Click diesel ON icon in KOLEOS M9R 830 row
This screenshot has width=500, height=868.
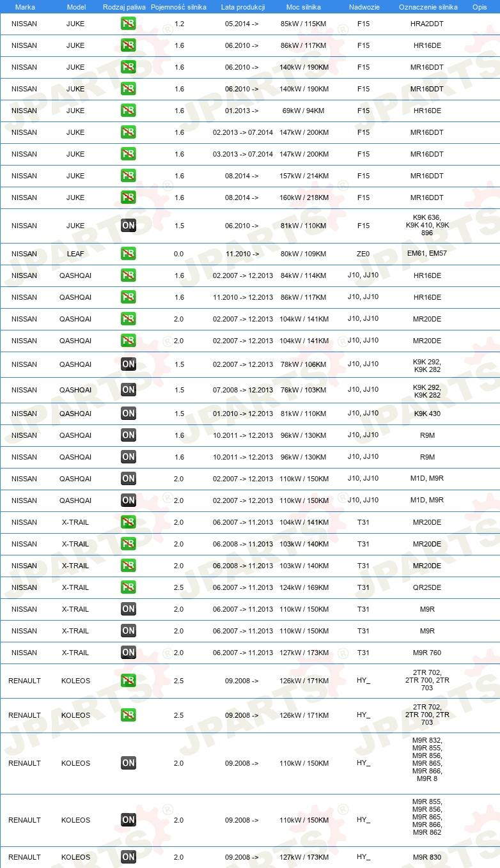tap(129, 857)
